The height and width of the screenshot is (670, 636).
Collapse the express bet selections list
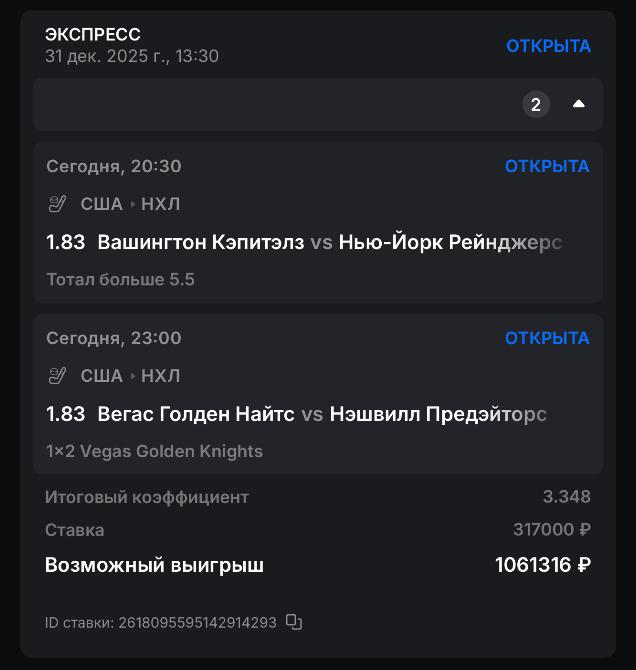(578, 104)
